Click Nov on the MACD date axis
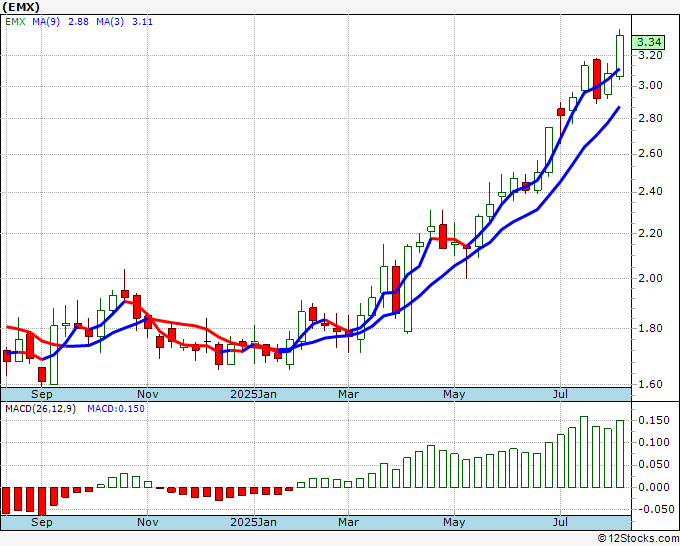Image resolution: width=680 pixels, height=546 pixels. coord(147,522)
